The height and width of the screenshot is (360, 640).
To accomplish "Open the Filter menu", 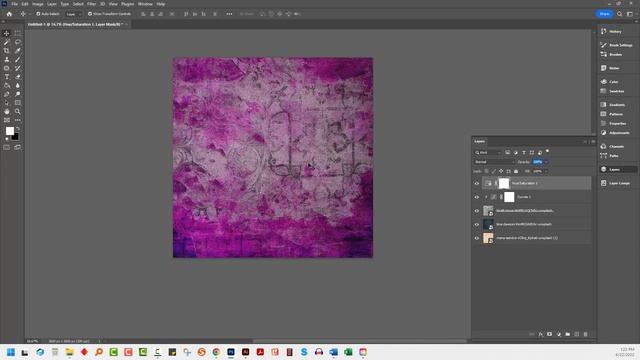I will tap(91, 4).
